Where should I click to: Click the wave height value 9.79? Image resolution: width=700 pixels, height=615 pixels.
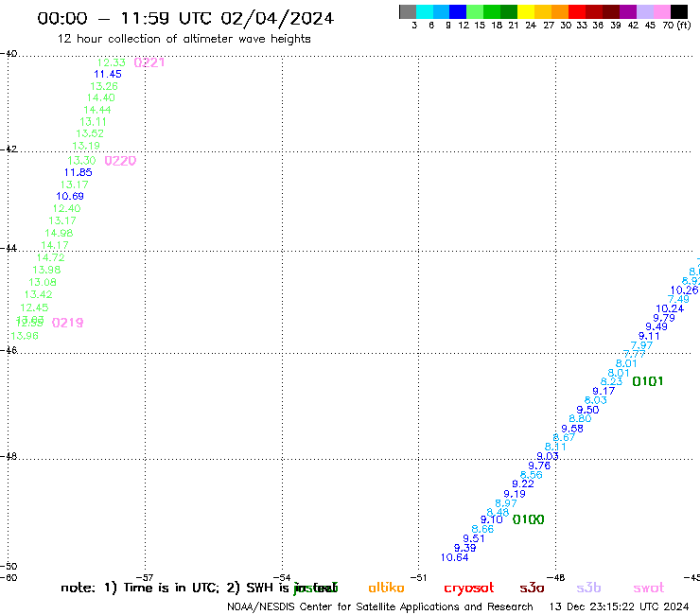664,318
